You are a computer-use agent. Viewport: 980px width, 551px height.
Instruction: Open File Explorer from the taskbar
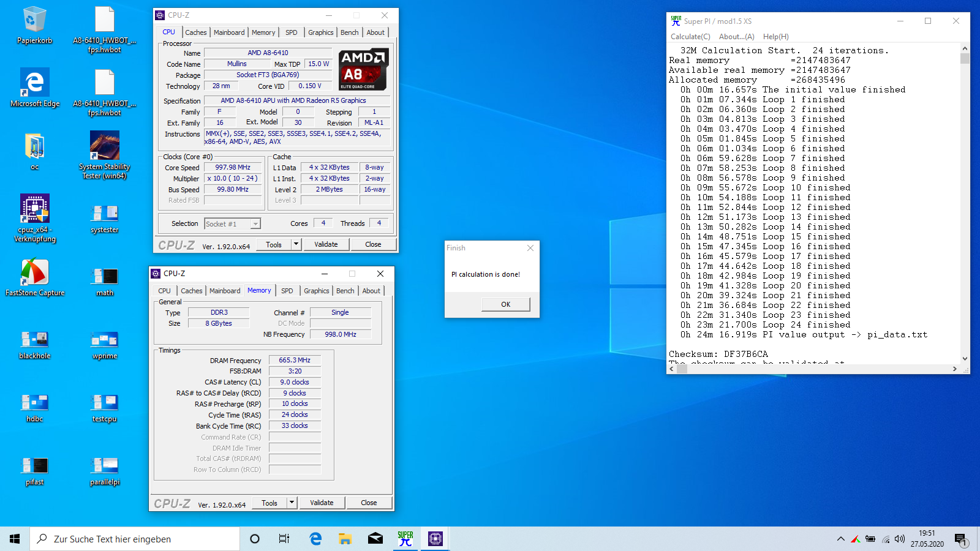(345, 539)
